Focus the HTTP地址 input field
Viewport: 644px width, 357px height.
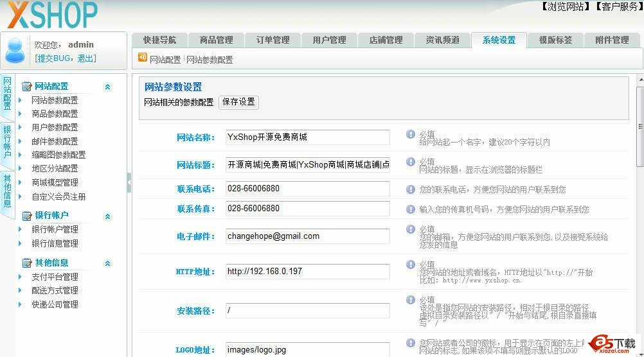pyautogui.click(x=308, y=272)
